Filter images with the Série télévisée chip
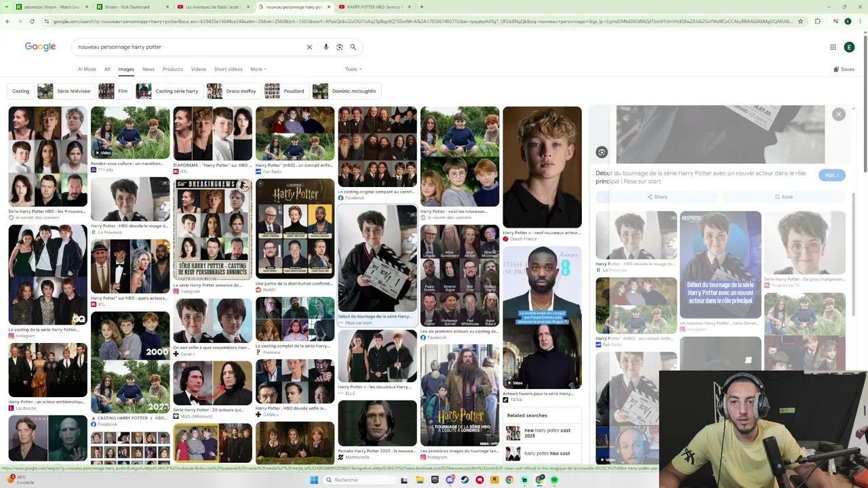This screenshot has height=488, width=868. point(65,91)
